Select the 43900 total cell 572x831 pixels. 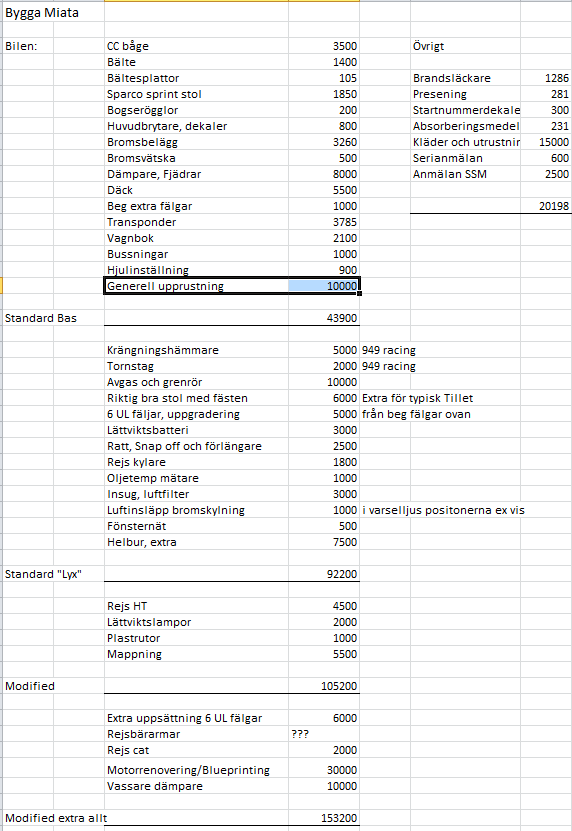tap(324, 318)
